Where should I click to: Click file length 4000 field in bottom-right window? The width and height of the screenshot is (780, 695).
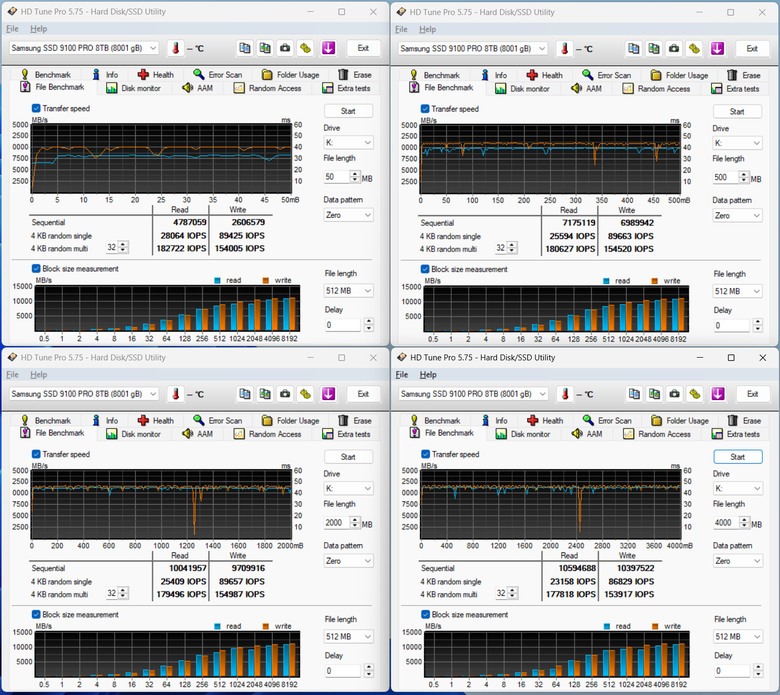[727, 522]
